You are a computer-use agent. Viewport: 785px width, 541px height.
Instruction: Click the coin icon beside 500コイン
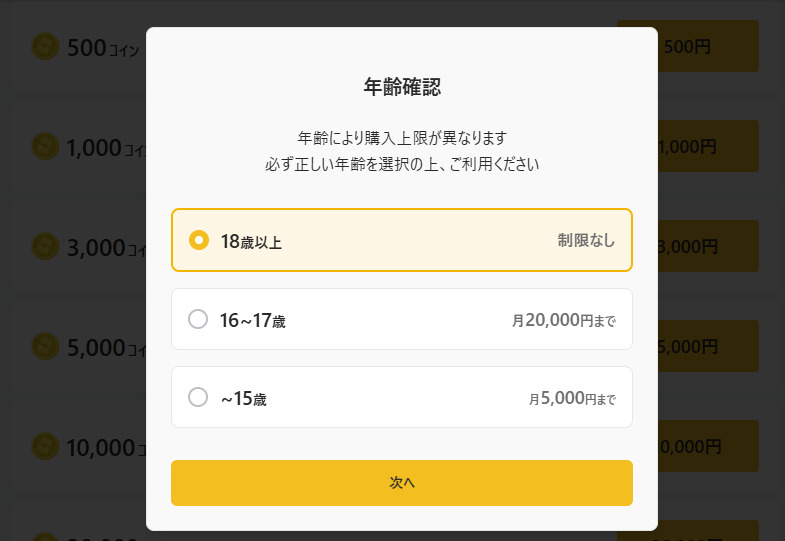click(46, 46)
